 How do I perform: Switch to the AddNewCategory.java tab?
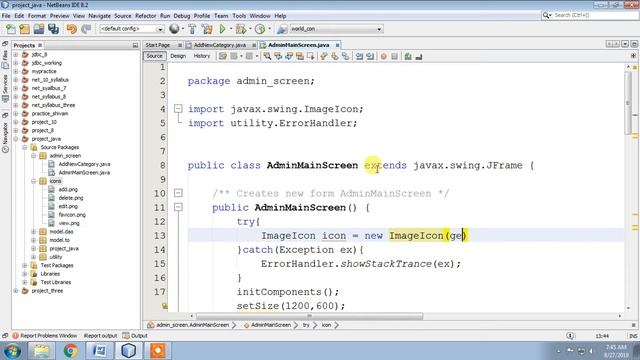[220, 45]
